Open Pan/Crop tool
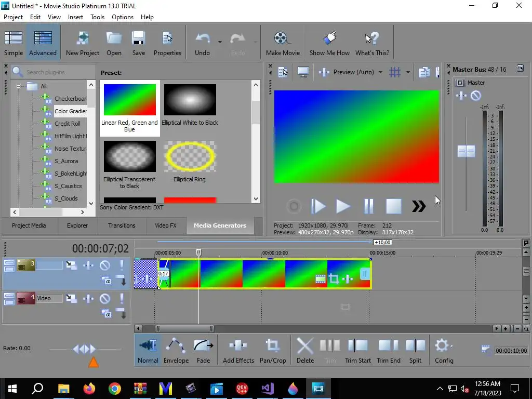The image size is (532, 399). [273, 350]
